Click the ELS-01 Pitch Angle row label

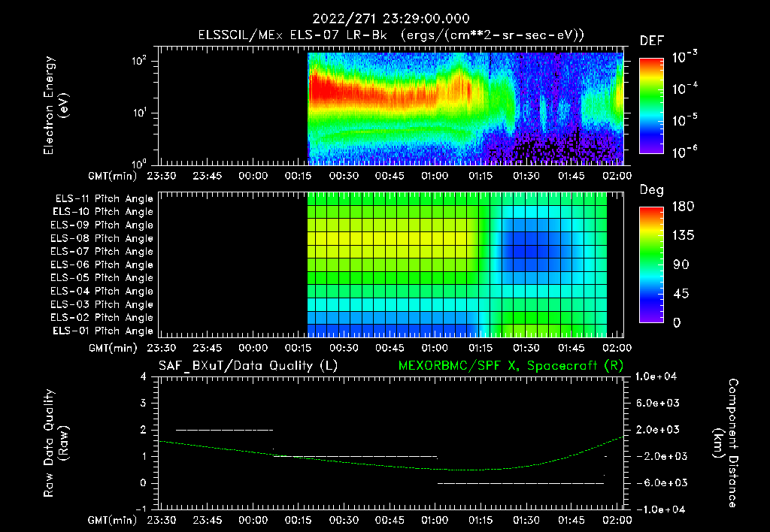coord(103,331)
